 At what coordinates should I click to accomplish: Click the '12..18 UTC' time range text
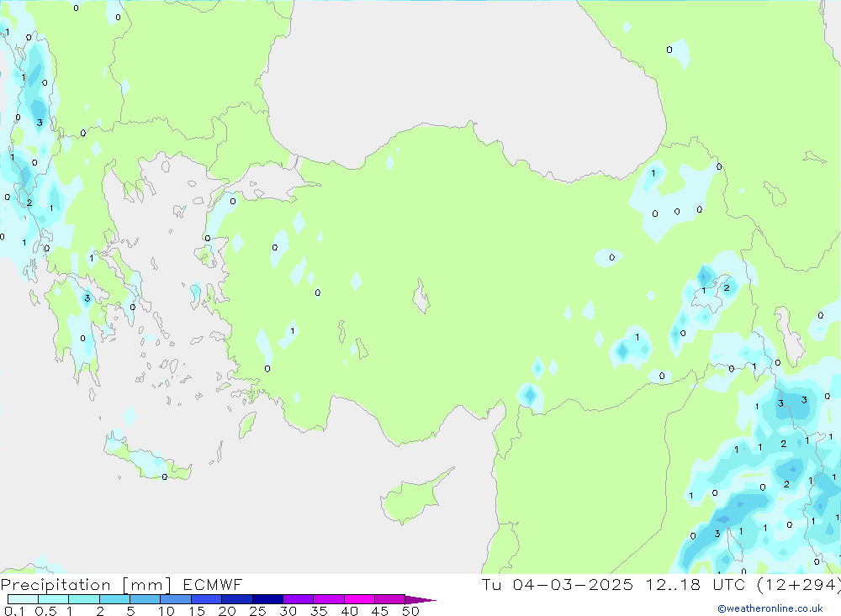pos(696,585)
